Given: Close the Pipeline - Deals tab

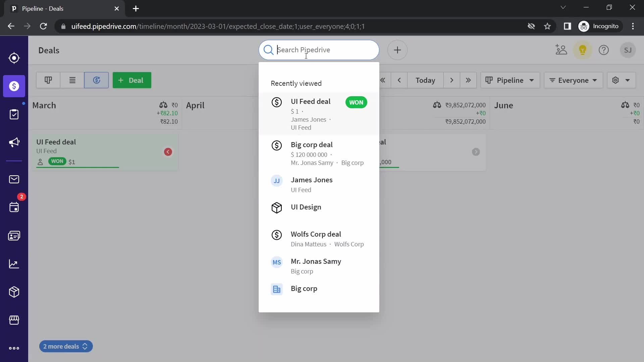Looking at the screenshot, I should [x=116, y=9].
